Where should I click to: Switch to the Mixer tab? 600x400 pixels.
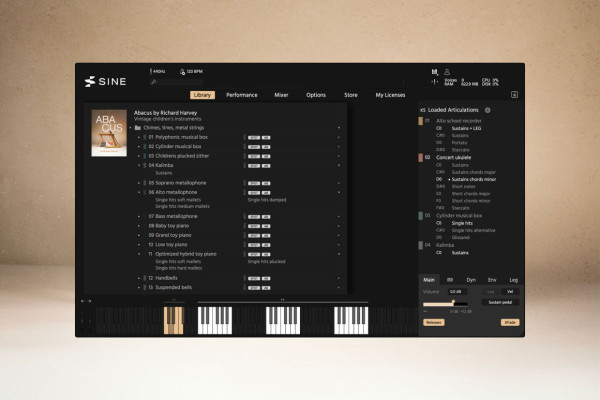click(x=281, y=94)
